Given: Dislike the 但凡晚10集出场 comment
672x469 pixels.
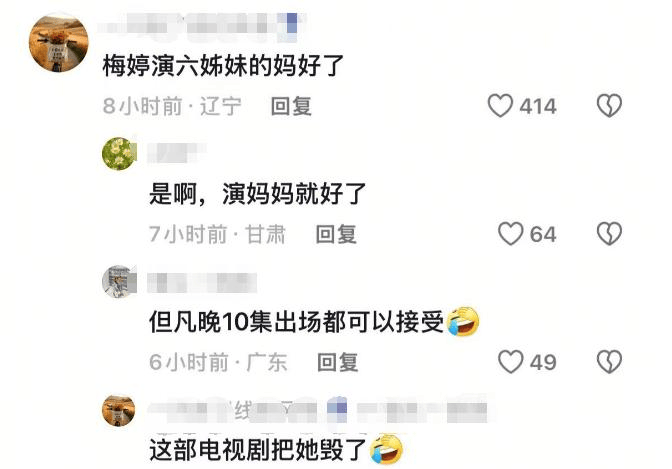Looking at the screenshot, I should (609, 361).
